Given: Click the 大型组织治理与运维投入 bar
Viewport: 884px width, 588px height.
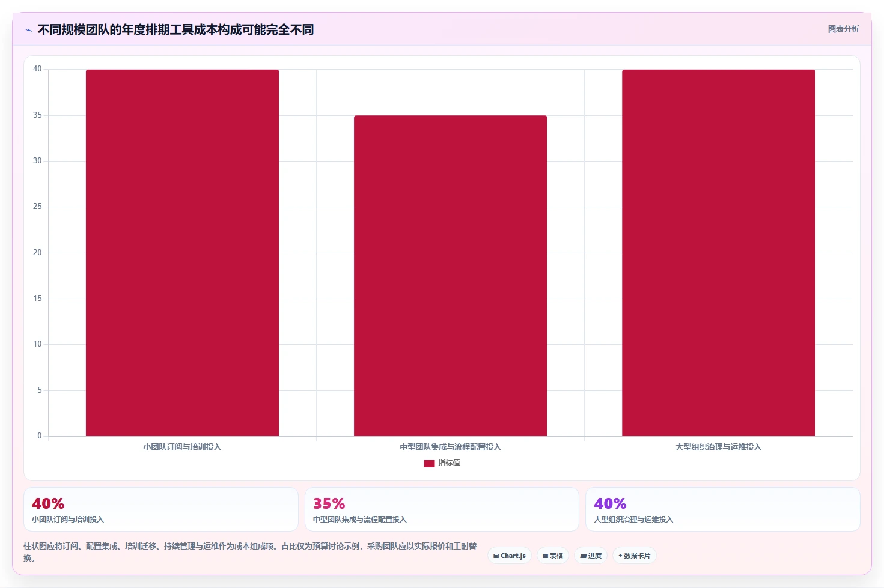Looking at the screenshot, I should [x=718, y=253].
